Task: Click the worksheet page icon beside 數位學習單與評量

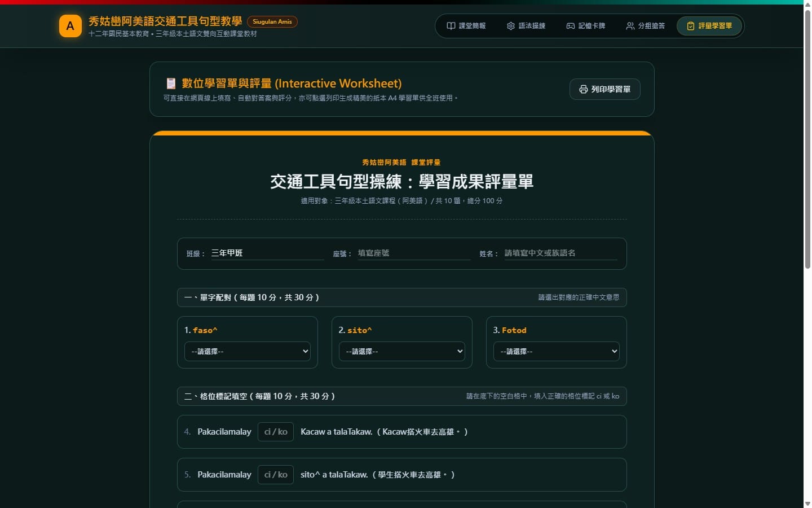Action: pyautogui.click(x=171, y=84)
